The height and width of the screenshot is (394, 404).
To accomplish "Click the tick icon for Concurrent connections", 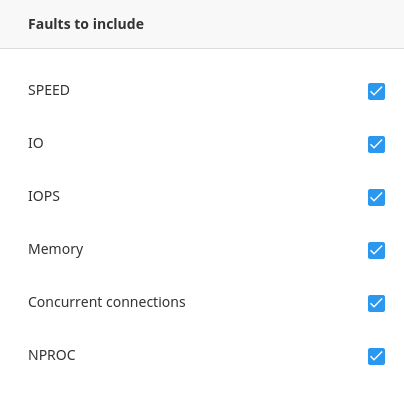I will (376, 303).
